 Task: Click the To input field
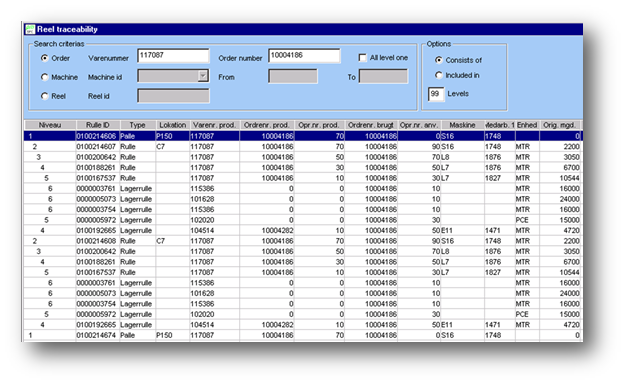click(383, 76)
